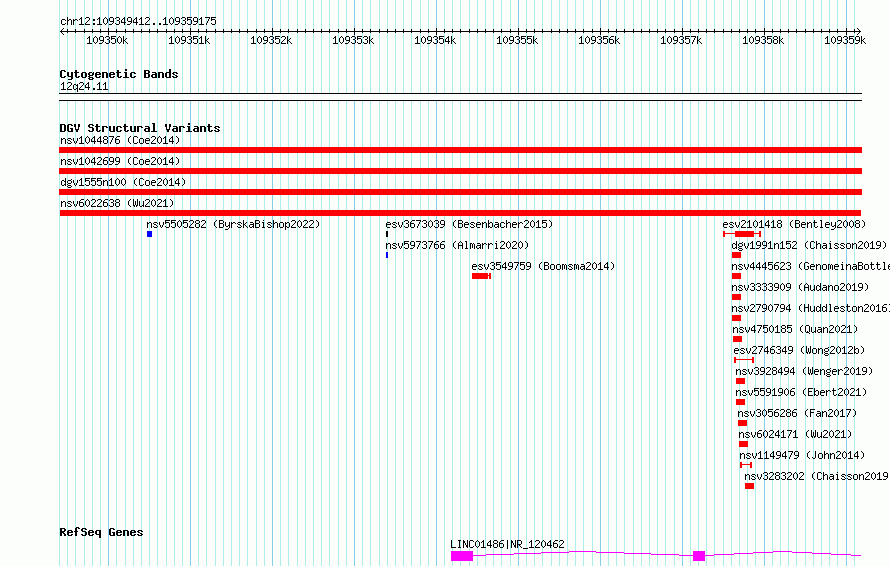This screenshot has width=890, height=566.
Task: Open nsv5505282 (ByrskaBishop2022) variant label
Action: [233, 224]
